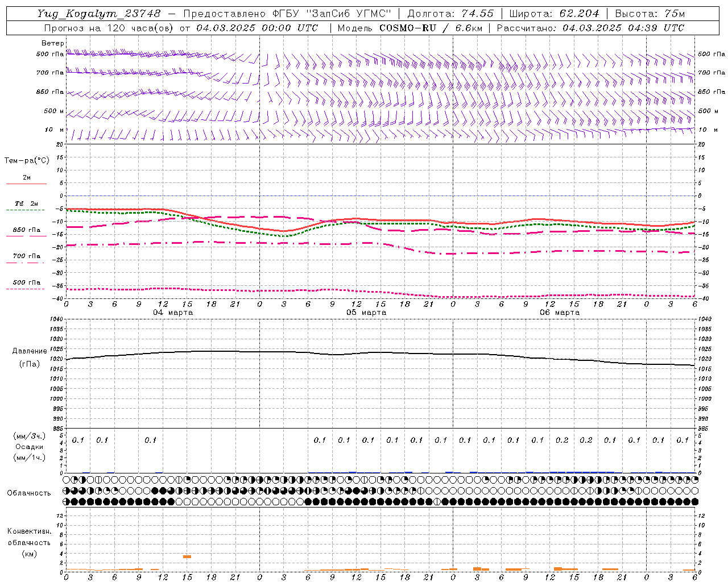This screenshot has width=728, height=582.
Task: Click the 04 марта date label
Action: [173, 313]
